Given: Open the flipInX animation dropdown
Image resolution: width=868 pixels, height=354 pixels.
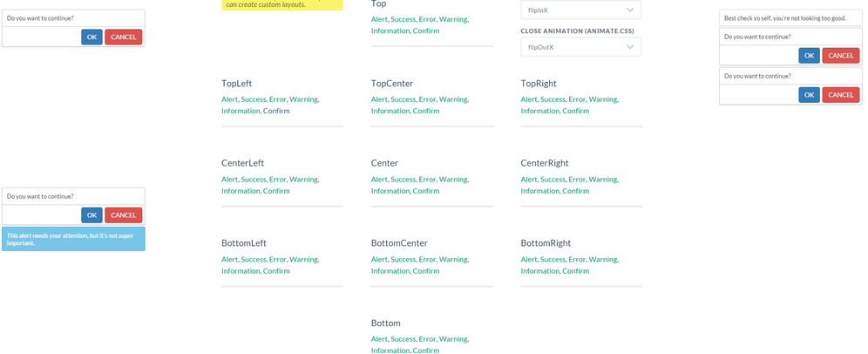Looking at the screenshot, I should [580, 10].
